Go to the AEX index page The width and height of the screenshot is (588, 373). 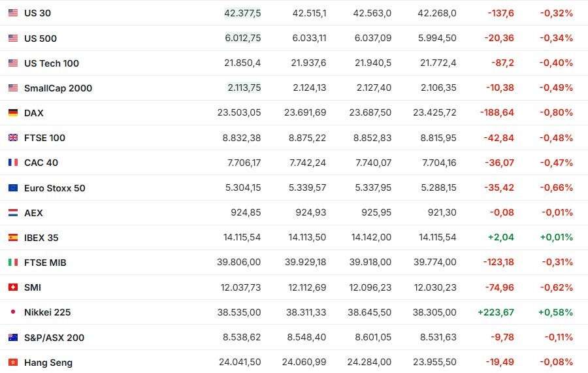(x=33, y=213)
